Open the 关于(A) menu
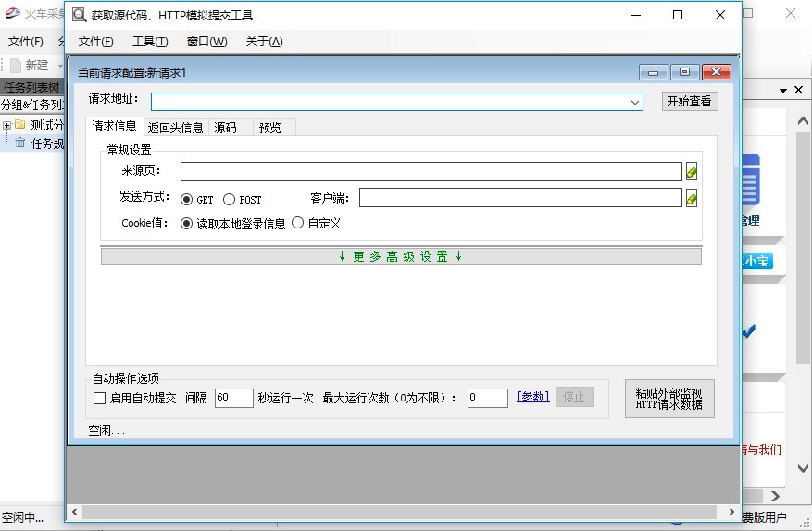This screenshot has width=812, height=531. point(264,42)
